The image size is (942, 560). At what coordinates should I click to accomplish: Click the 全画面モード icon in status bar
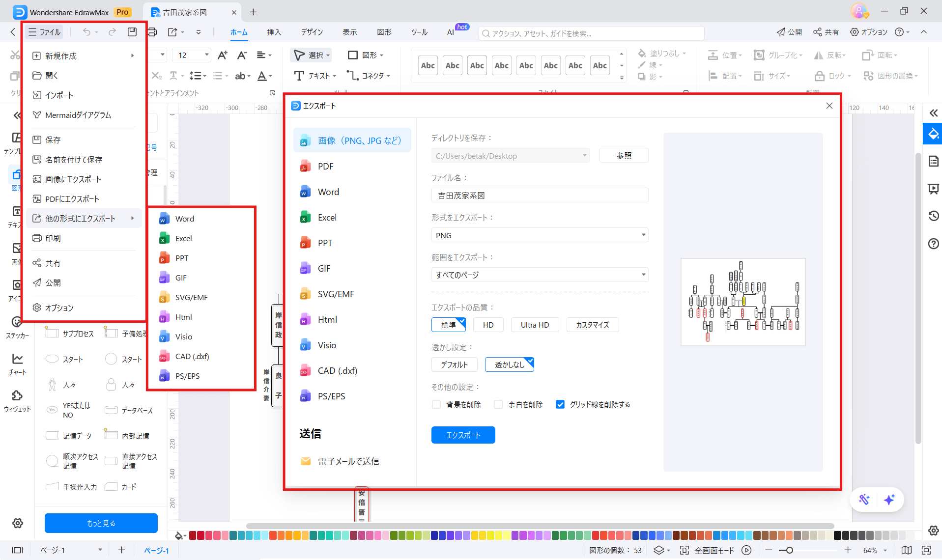(x=685, y=550)
